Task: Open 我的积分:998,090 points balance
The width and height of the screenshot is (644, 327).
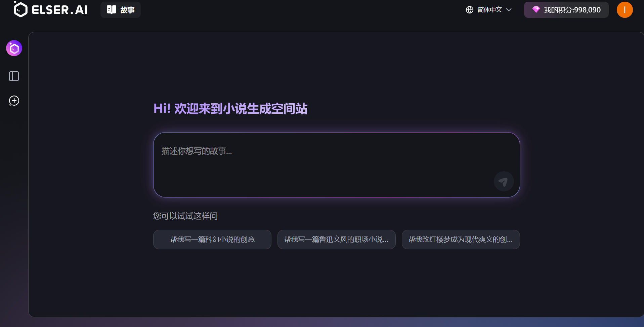Action: [572, 10]
